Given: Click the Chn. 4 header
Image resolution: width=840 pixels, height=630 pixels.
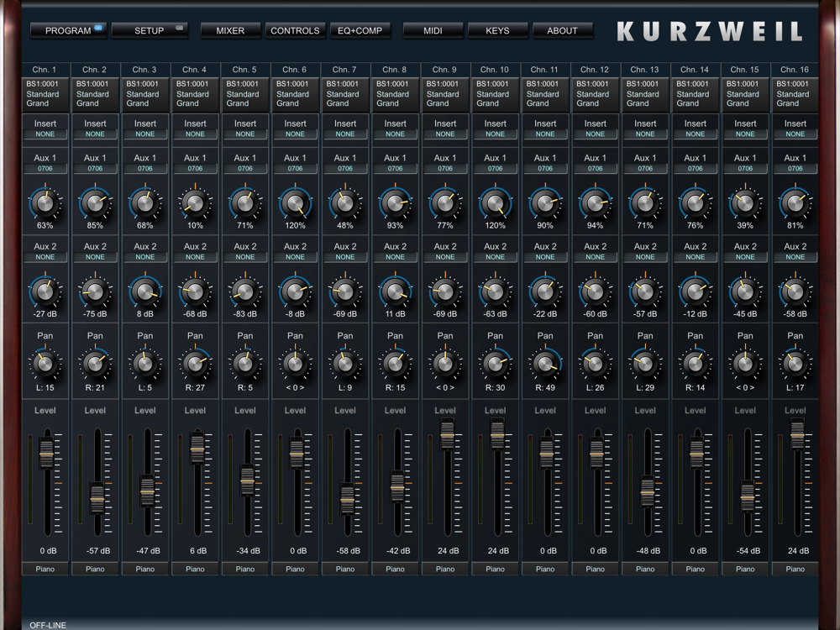Looking at the screenshot, I should [x=195, y=70].
